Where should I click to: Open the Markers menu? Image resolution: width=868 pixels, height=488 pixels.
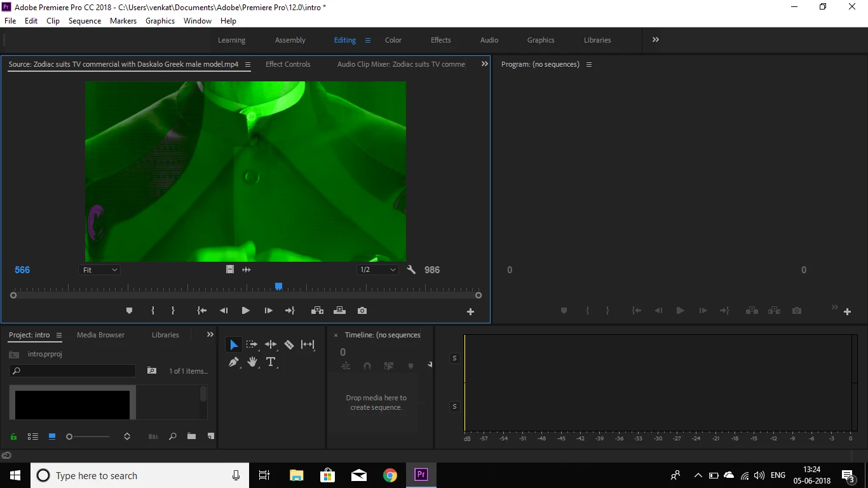(x=123, y=21)
